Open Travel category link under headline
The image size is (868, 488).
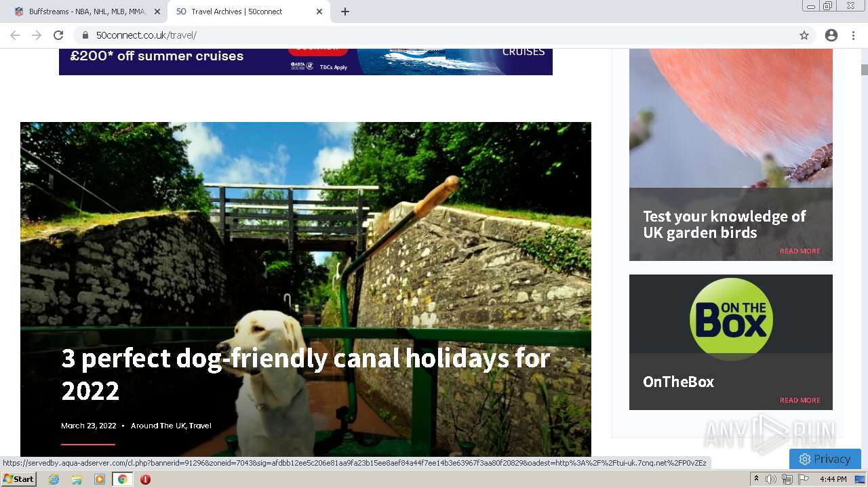pyautogui.click(x=201, y=426)
